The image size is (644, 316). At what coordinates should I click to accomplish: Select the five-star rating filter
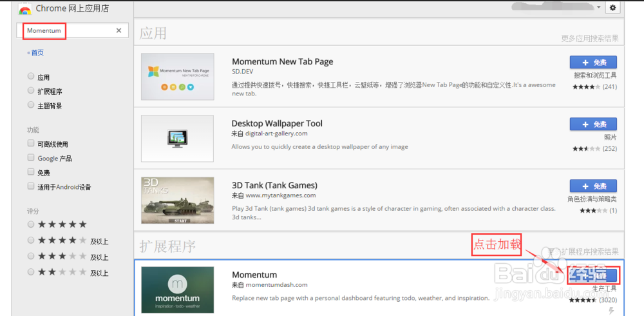(31, 224)
